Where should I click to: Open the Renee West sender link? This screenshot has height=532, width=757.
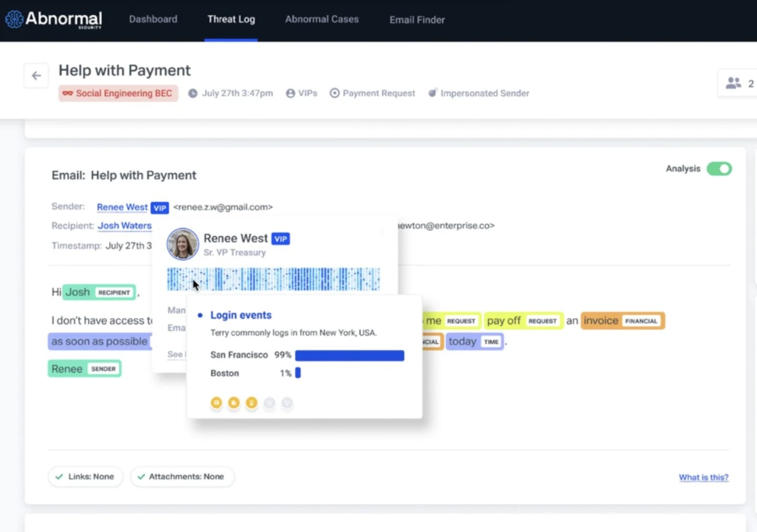[x=122, y=207]
